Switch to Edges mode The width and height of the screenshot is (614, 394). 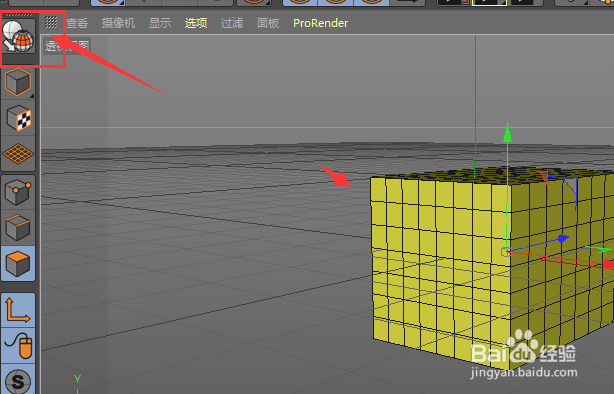18,228
